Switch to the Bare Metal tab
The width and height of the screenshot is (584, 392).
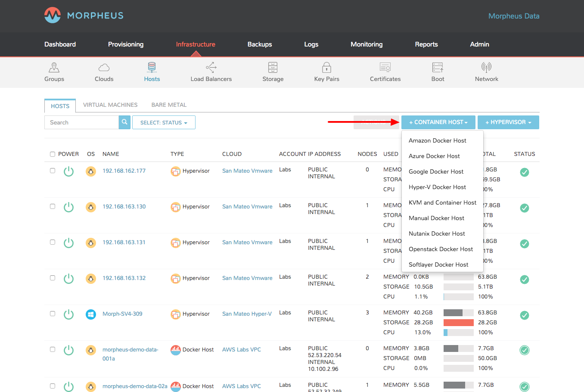click(x=169, y=105)
